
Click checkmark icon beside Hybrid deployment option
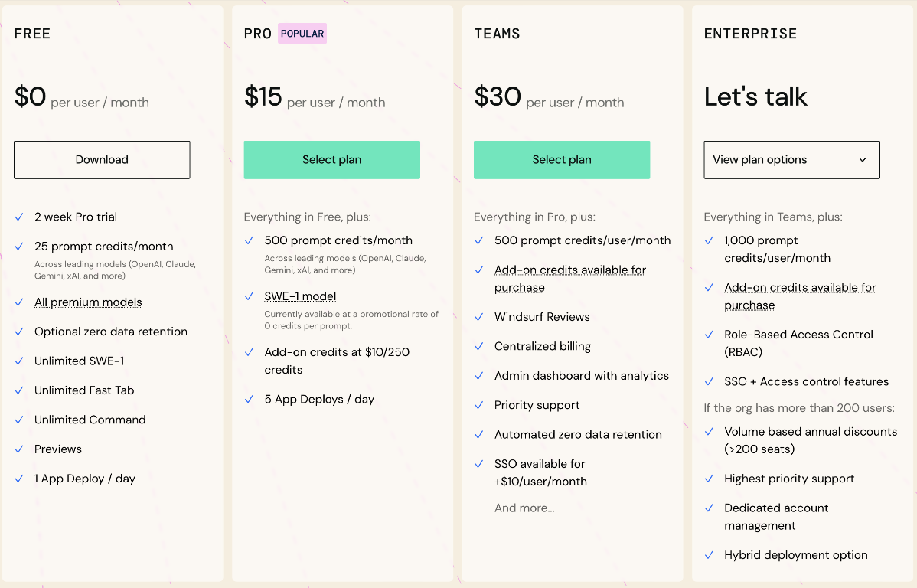point(709,555)
